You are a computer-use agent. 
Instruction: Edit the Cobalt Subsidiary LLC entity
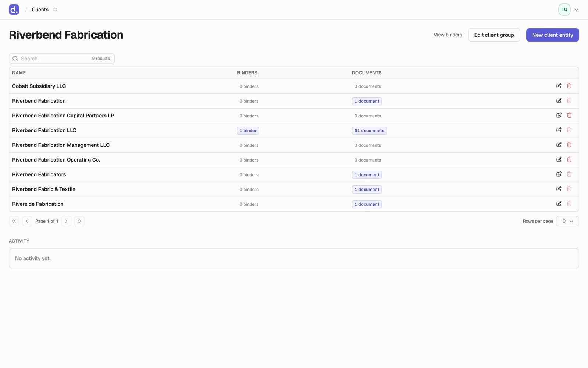[x=559, y=86]
